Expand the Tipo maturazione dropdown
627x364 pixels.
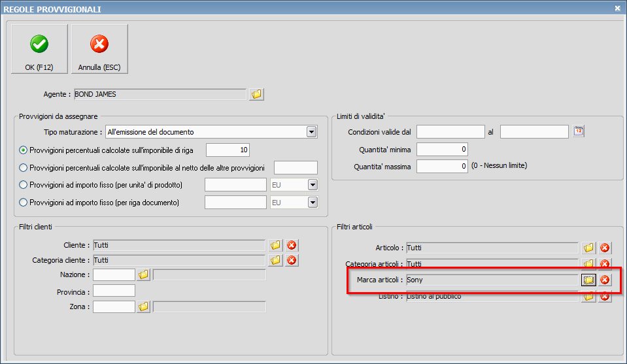tap(311, 132)
